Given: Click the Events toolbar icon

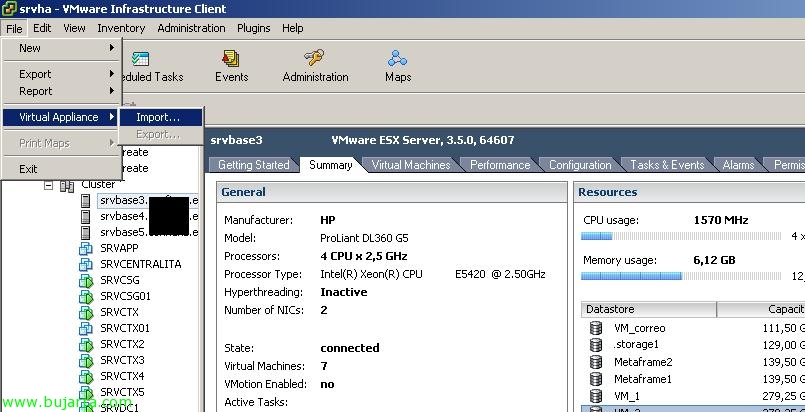Looking at the screenshot, I should click(x=231, y=58).
